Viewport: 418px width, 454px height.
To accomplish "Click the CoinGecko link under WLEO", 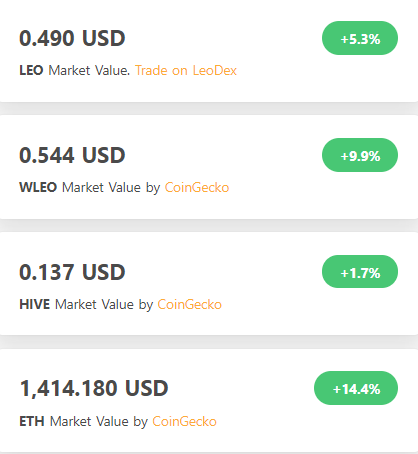I will [x=197, y=187].
